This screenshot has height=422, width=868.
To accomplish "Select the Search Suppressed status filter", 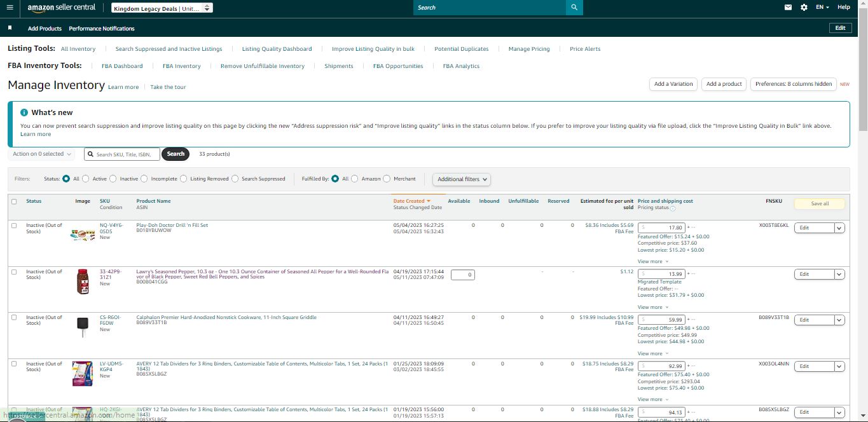I will pyautogui.click(x=235, y=179).
